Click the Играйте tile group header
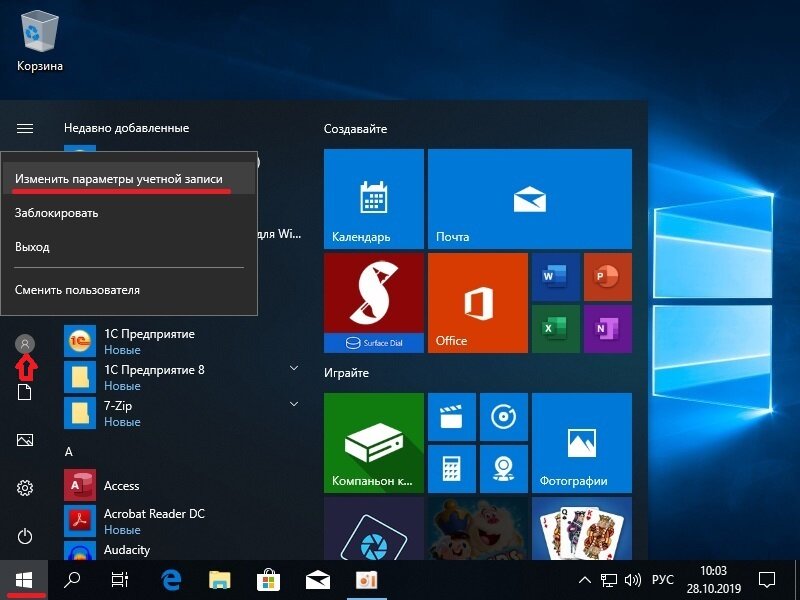800x600 pixels. 346,373
